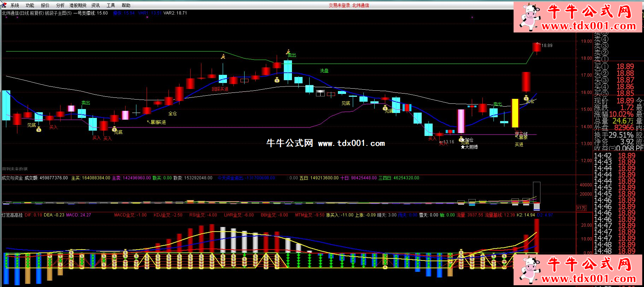The width and height of the screenshot is (644, 287).
Task: Click the 洗盘 label on the chart
Action: tap(324, 71)
